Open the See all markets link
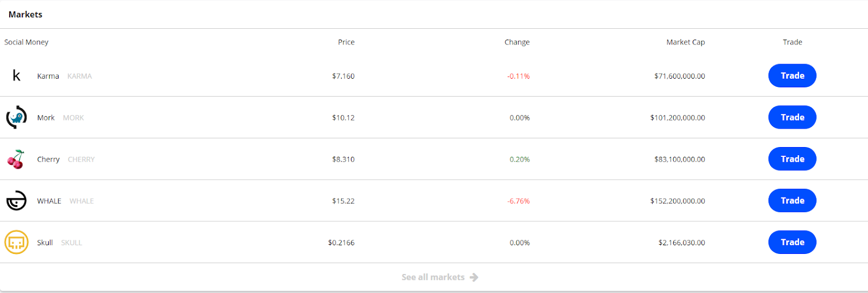This screenshot has height=293, width=868. [x=433, y=277]
